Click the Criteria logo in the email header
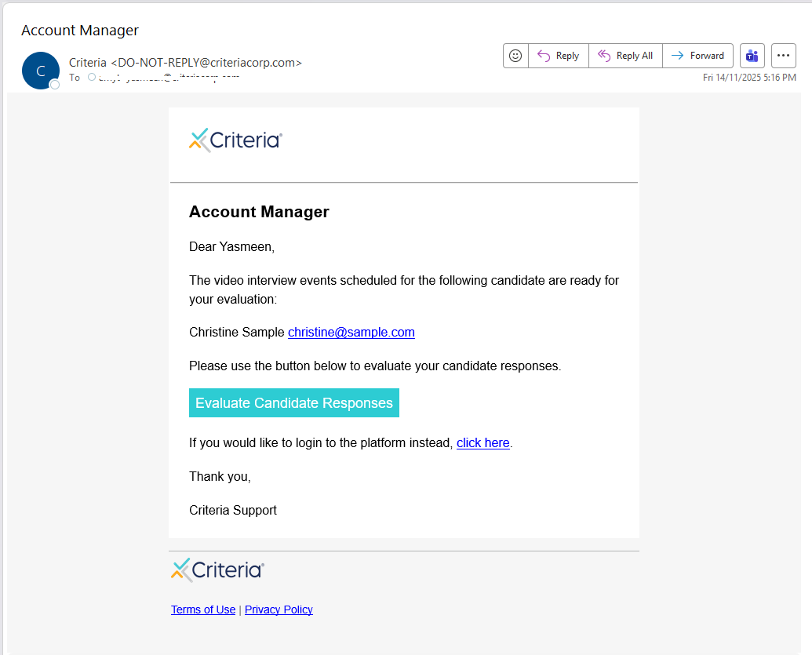The height and width of the screenshot is (655, 812). (235, 140)
